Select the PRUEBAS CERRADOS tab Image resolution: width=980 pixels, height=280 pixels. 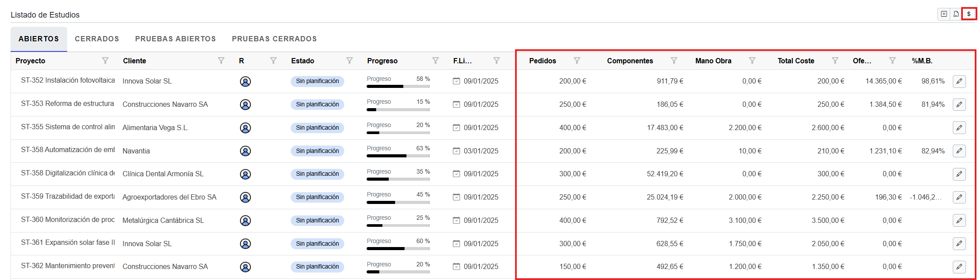[x=274, y=39]
